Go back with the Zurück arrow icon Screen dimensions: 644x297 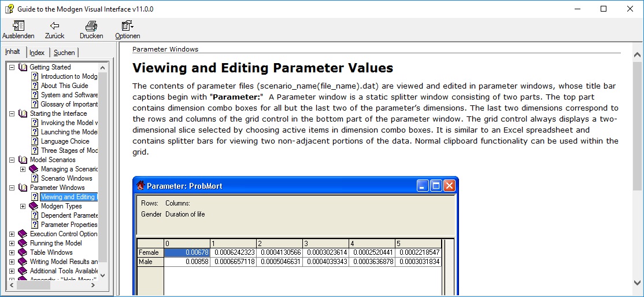pyautogui.click(x=54, y=25)
